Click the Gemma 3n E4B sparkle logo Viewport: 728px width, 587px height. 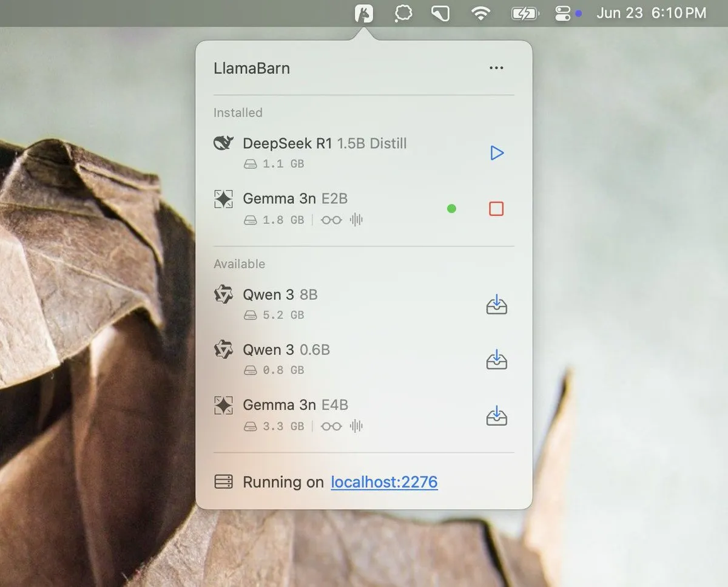click(224, 405)
